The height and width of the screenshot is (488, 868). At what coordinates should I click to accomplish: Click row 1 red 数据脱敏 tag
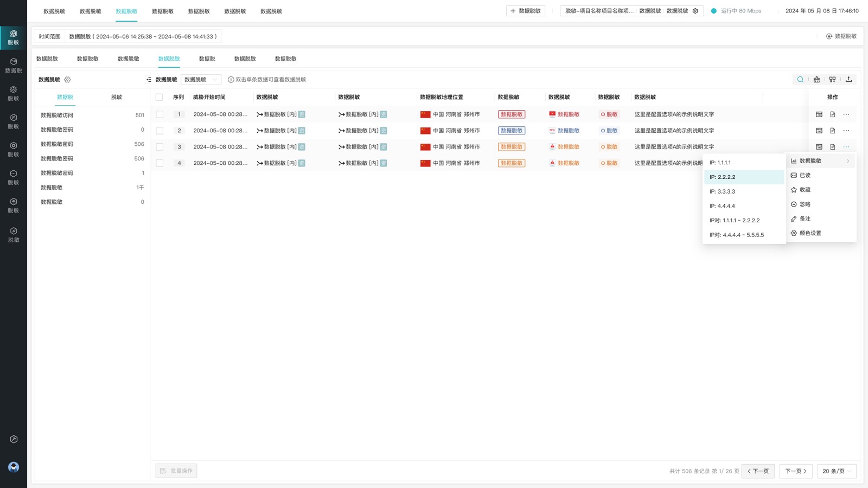pos(512,114)
